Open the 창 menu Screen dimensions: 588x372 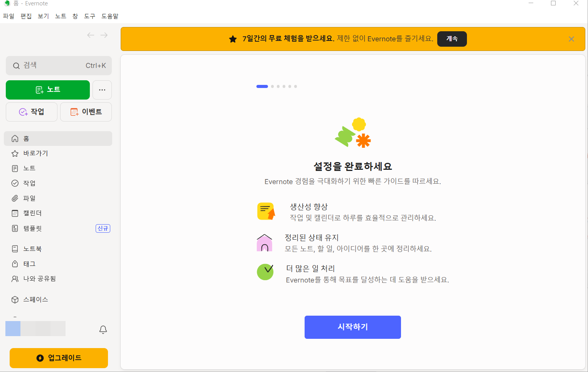pos(75,16)
